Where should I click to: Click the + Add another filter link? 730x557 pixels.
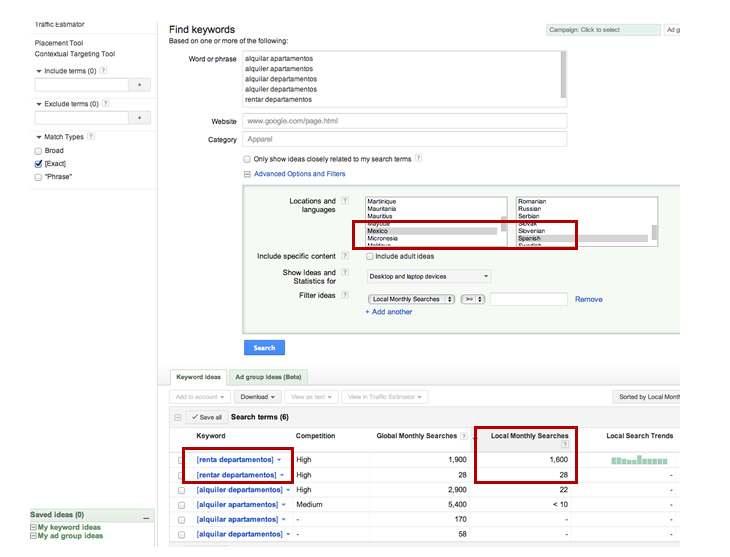click(x=389, y=312)
